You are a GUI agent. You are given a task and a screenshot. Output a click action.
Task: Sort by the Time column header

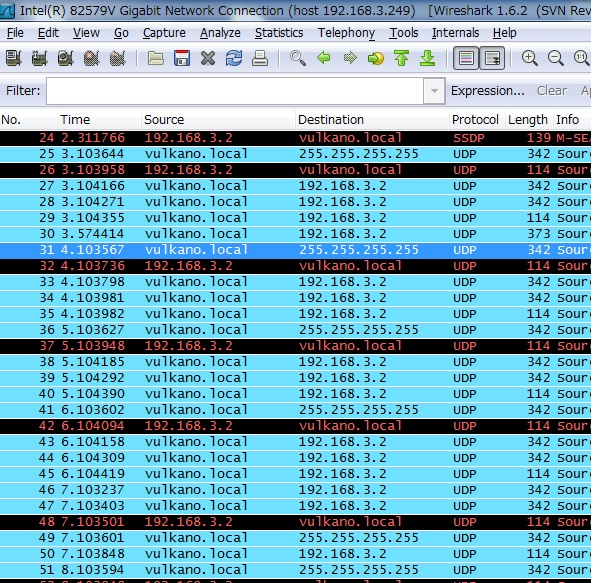100,120
